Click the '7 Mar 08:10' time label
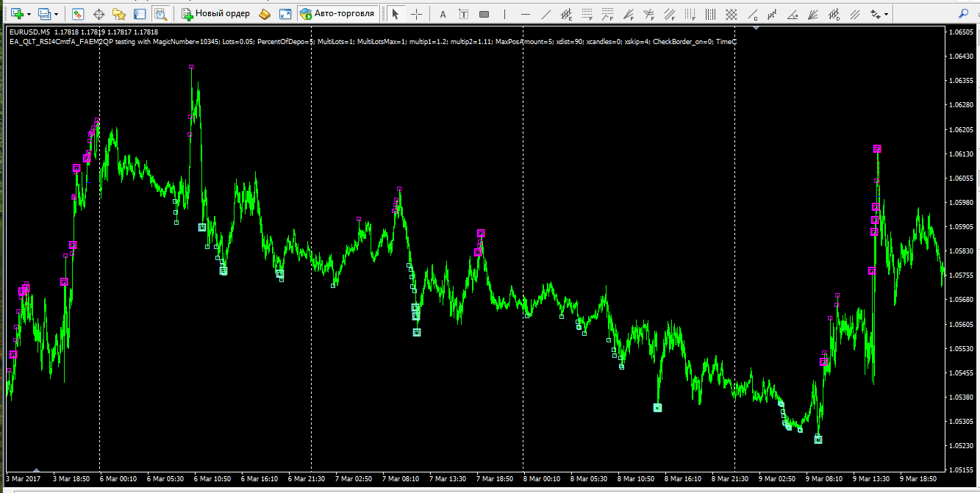The image size is (980, 493). pos(401,478)
